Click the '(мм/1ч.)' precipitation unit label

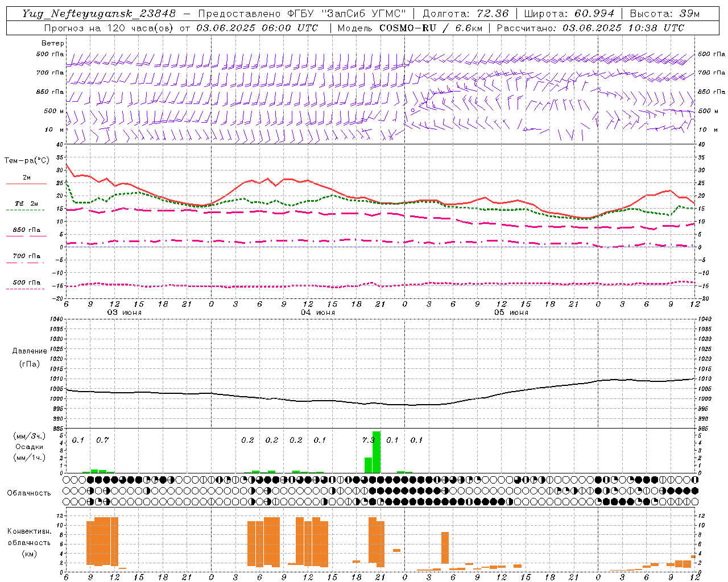coord(30,458)
